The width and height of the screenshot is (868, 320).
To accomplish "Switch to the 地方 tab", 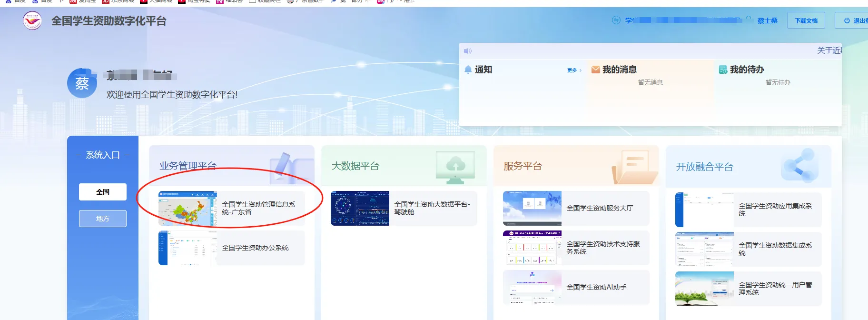I will [103, 219].
